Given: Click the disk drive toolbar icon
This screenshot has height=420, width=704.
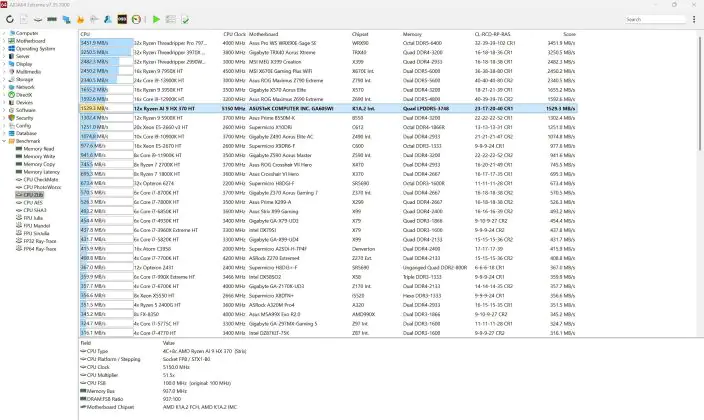Looking at the screenshot, I should click(x=38, y=19).
